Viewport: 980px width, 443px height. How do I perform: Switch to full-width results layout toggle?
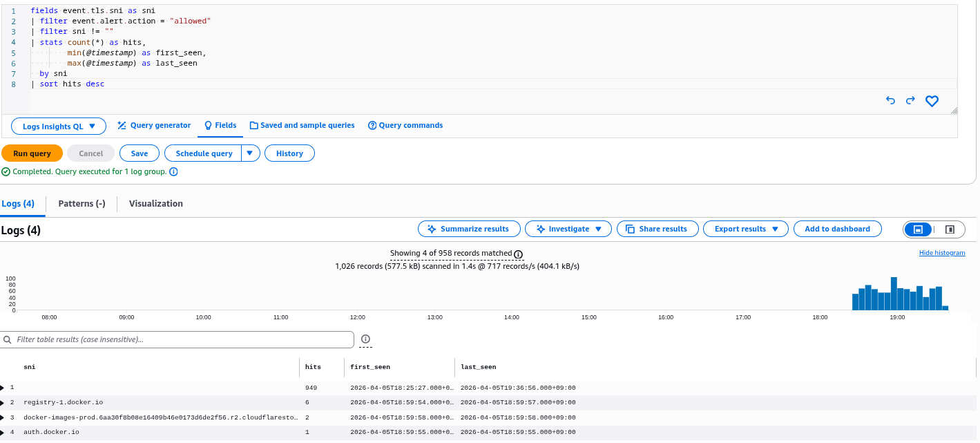918,229
